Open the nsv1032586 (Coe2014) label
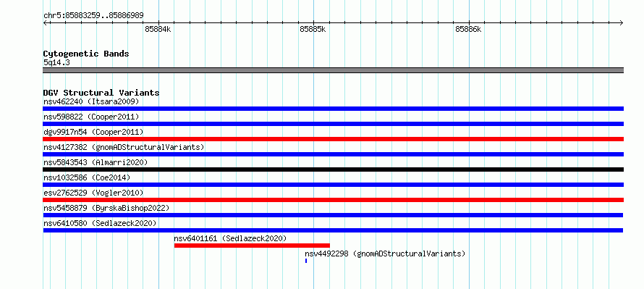Screen dimensions: 644x289 87,177
